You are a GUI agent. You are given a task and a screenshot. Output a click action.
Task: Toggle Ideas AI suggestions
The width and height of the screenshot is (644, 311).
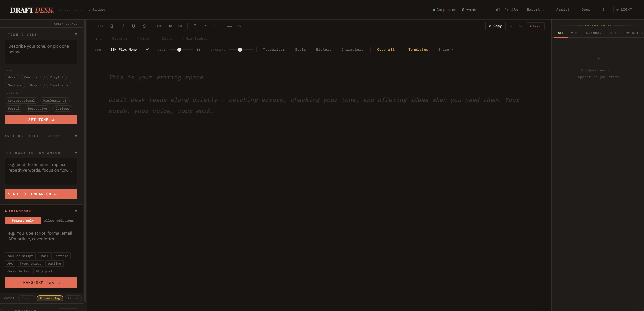tap(166, 39)
